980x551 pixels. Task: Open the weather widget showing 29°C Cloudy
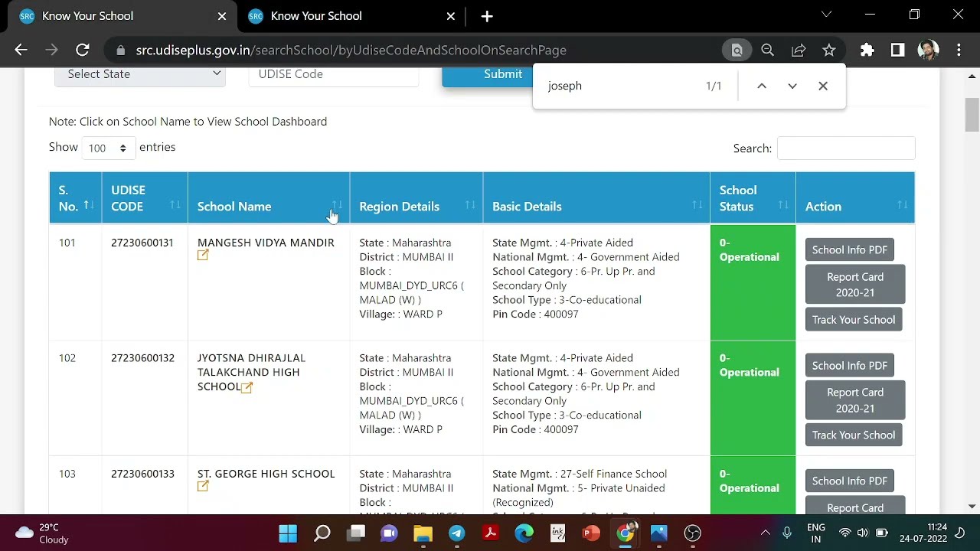tap(42, 533)
